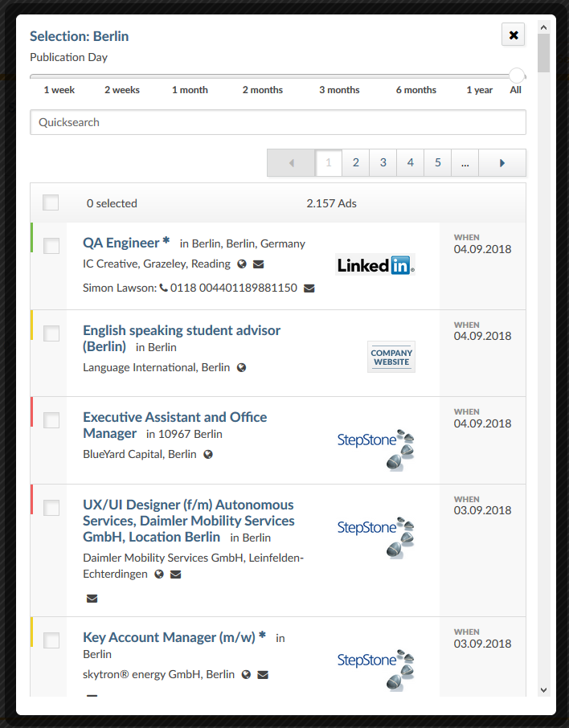Set publication period to 1 month
The height and width of the screenshot is (728, 569).
[190, 90]
